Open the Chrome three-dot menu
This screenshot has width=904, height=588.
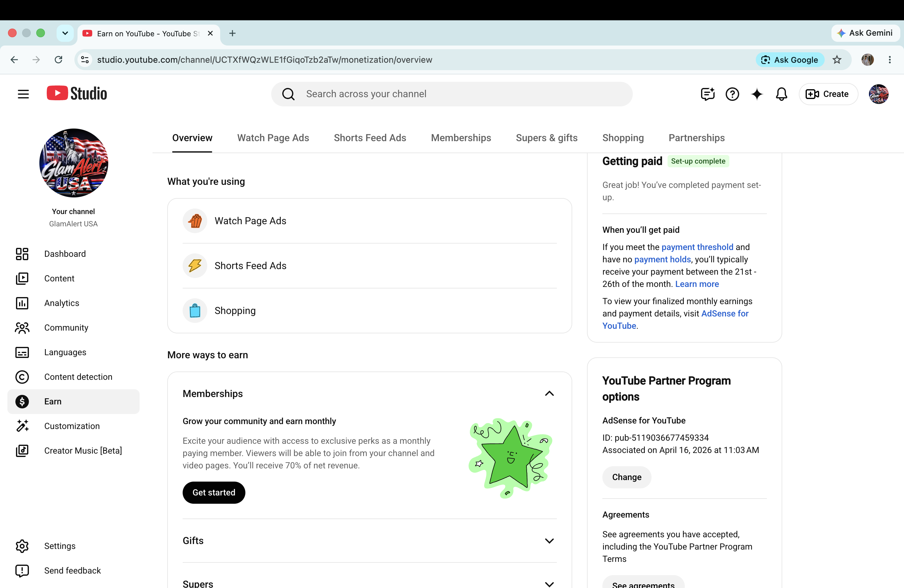click(x=890, y=60)
